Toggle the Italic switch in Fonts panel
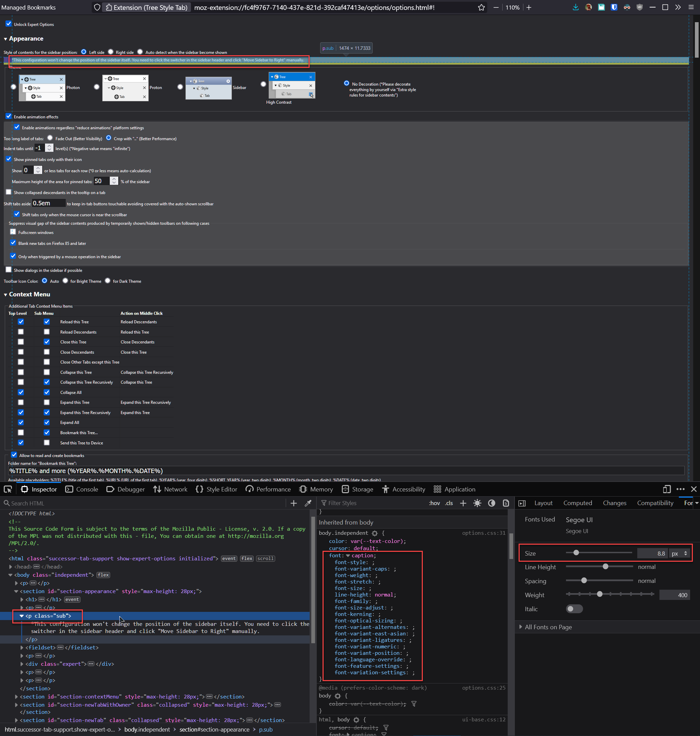This screenshot has height=736, width=700. pyautogui.click(x=574, y=609)
